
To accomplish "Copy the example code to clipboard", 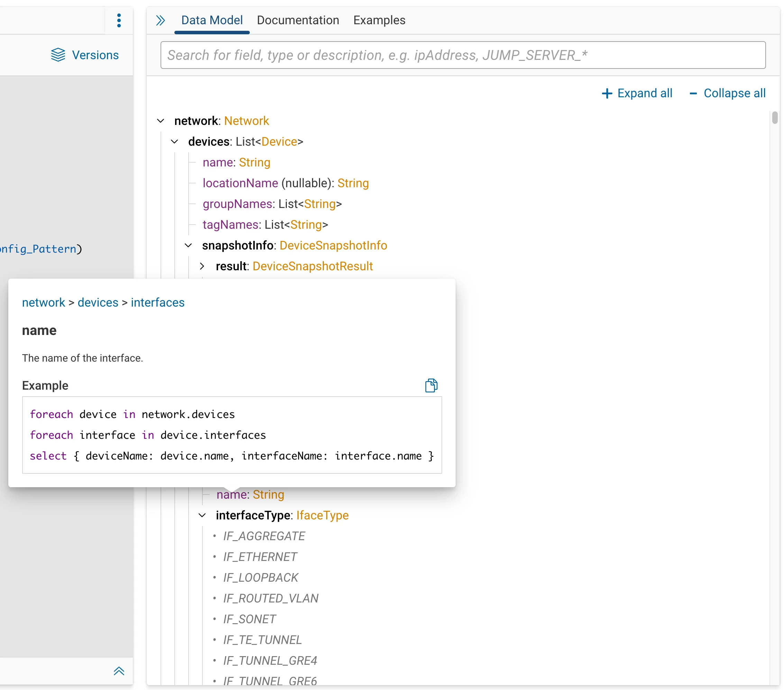I will [x=431, y=385].
